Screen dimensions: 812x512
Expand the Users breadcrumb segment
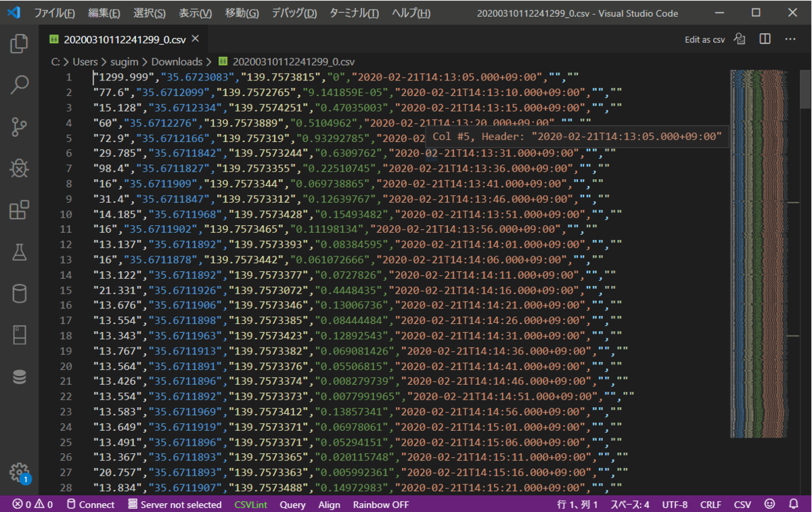(84, 62)
